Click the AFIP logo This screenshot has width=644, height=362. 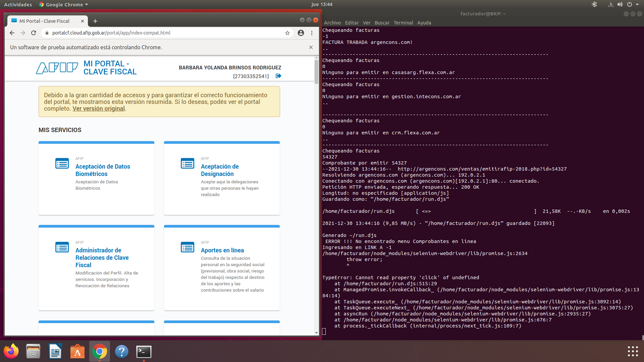(57, 68)
